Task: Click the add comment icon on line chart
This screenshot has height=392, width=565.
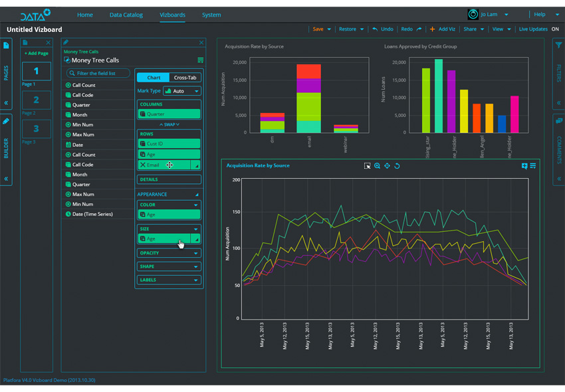Action: 524,166
